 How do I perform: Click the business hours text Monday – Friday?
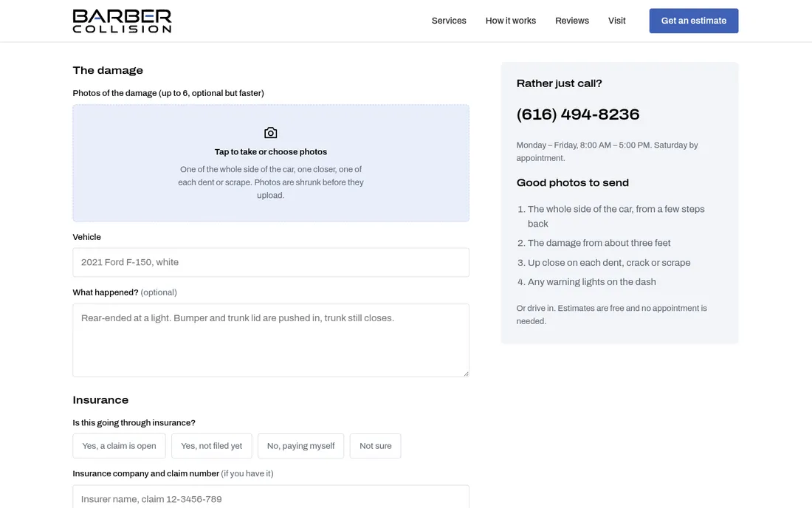coord(607,151)
